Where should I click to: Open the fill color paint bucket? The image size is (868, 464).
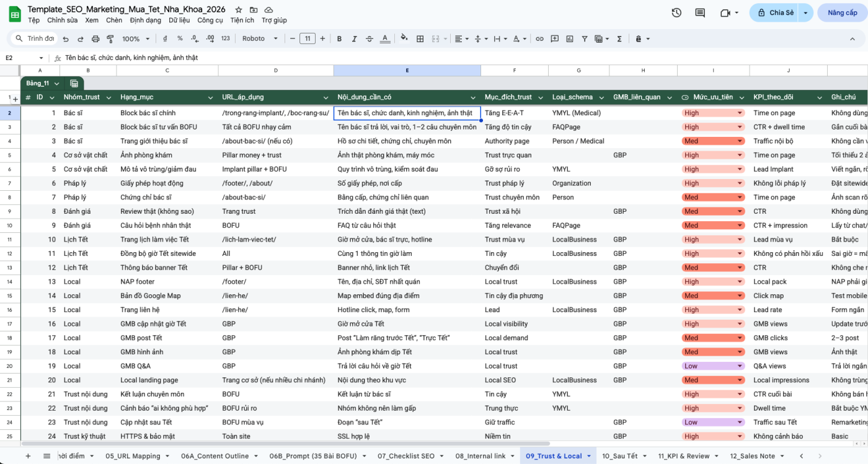(x=404, y=38)
